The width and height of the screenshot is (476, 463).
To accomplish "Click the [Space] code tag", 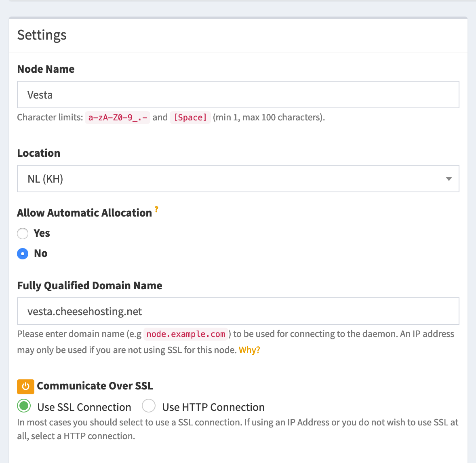I will click(190, 118).
